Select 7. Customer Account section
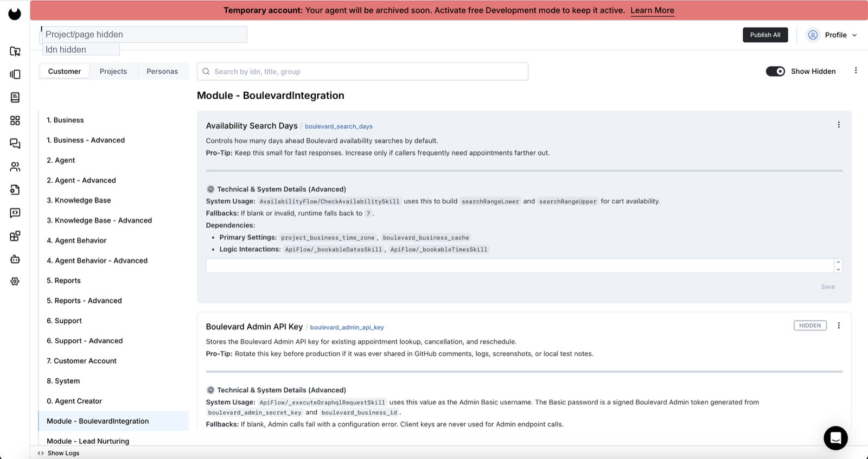 click(114, 361)
